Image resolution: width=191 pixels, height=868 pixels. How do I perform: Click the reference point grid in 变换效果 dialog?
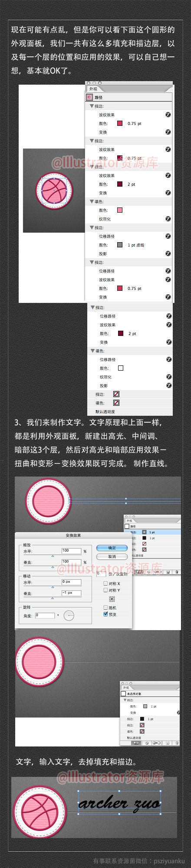[x=112, y=599]
